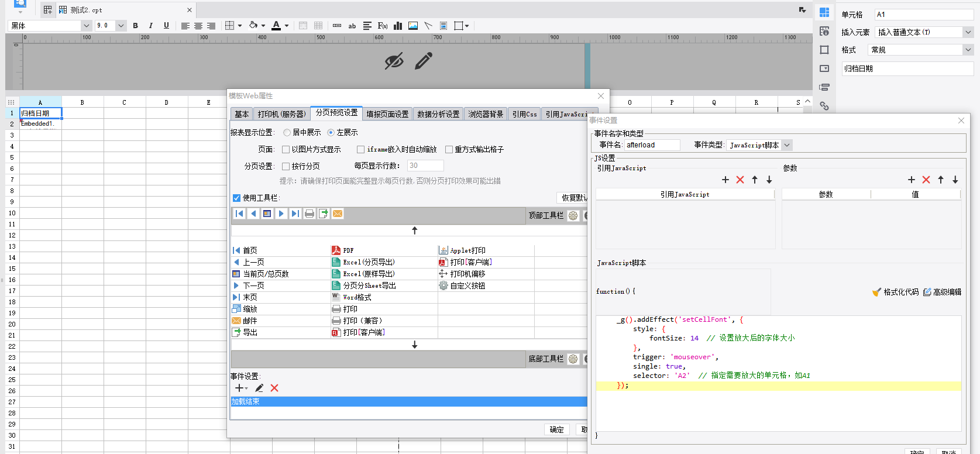Click the 高级编辑 link
Screen dimensions: 980x454
942,292
